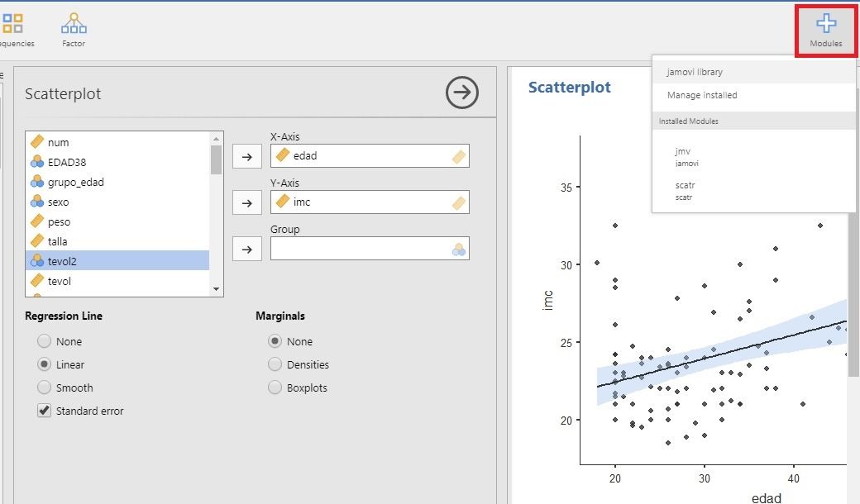860x504 pixels.
Task: Run the Scatterplot analysis circle arrow
Action: pos(461,93)
